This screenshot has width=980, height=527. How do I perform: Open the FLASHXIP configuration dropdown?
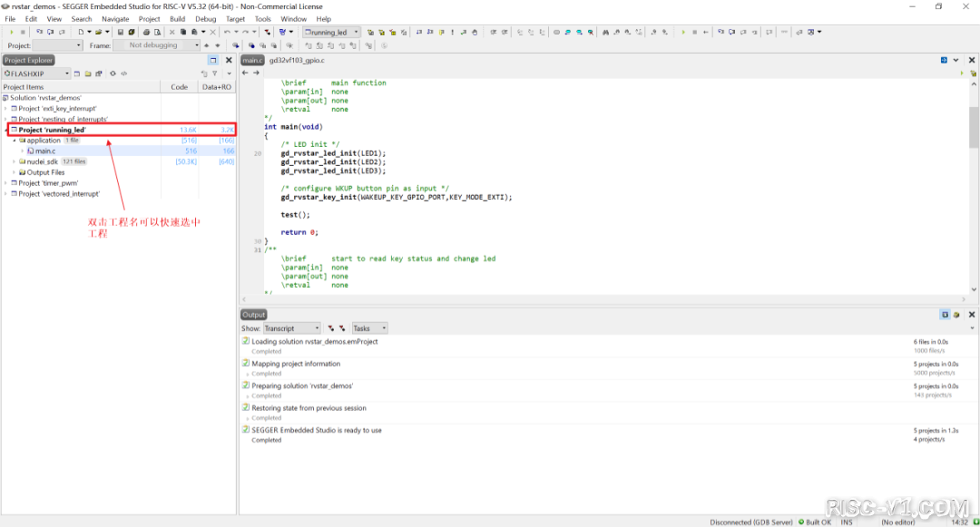click(36, 73)
